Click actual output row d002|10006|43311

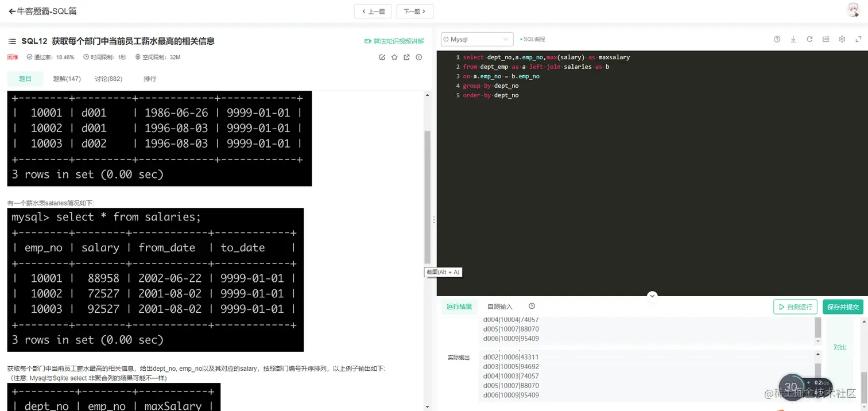511,357
